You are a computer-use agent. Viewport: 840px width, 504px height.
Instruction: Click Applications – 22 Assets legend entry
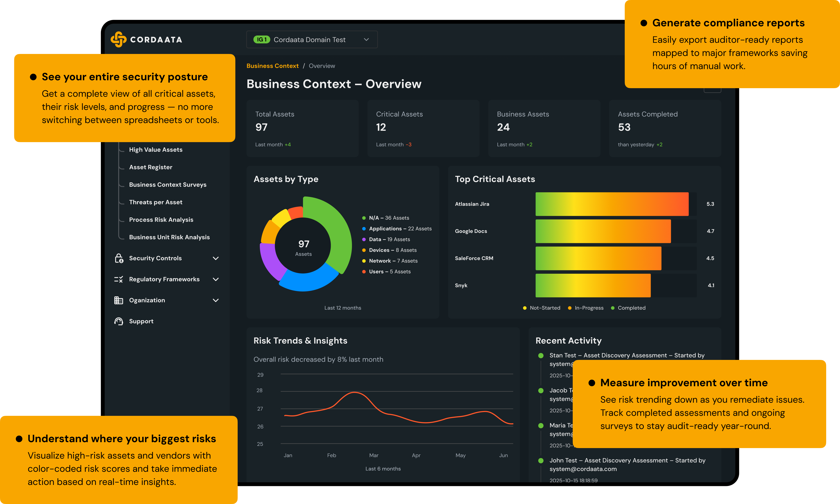(397, 229)
